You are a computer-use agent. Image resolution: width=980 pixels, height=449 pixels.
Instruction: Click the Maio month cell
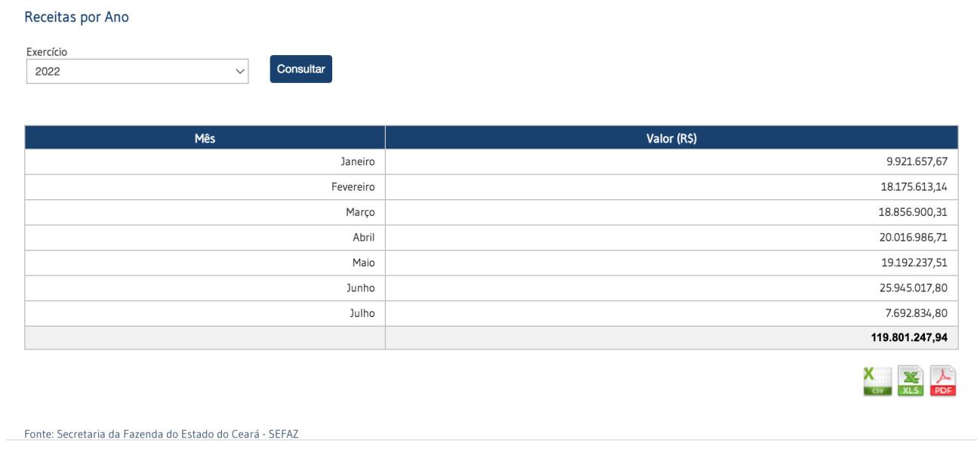[x=363, y=263]
